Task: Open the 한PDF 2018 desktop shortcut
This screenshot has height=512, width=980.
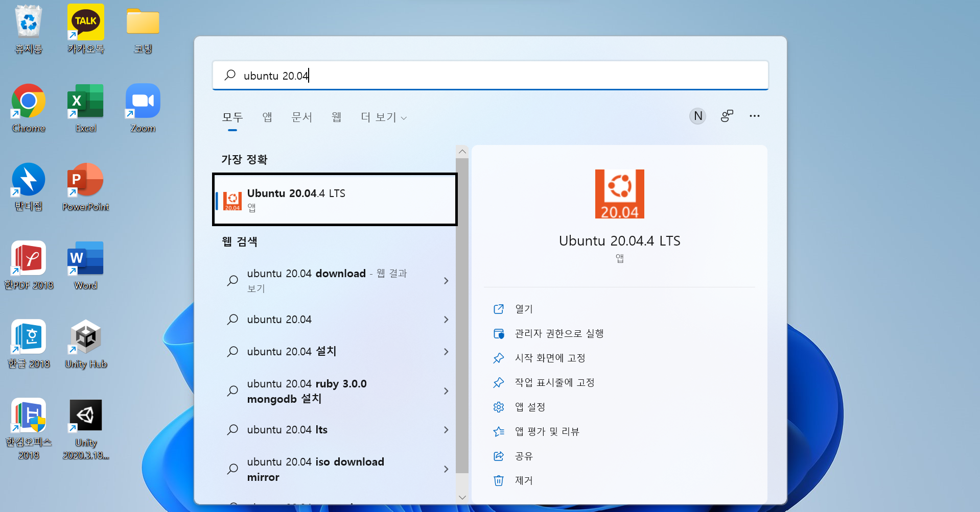Action: click(x=29, y=265)
